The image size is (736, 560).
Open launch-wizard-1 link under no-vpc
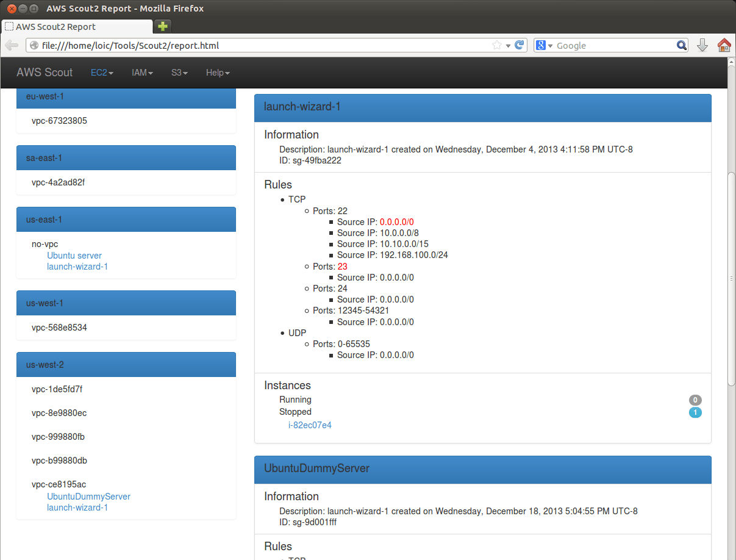pos(77,267)
